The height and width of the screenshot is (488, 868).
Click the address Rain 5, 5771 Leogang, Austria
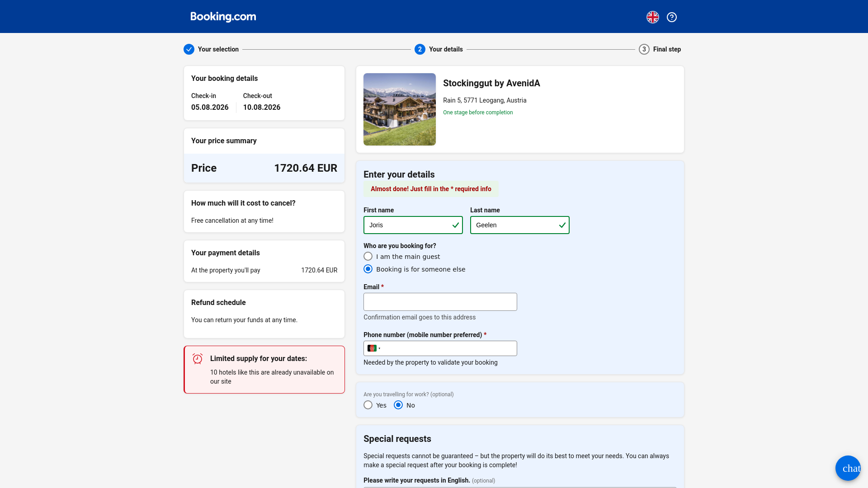click(x=485, y=100)
